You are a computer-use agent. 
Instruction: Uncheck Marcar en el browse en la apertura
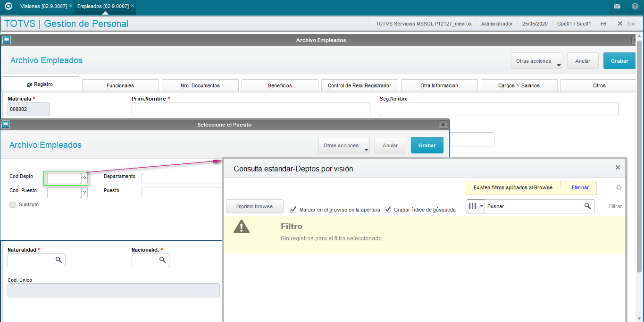pos(293,209)
